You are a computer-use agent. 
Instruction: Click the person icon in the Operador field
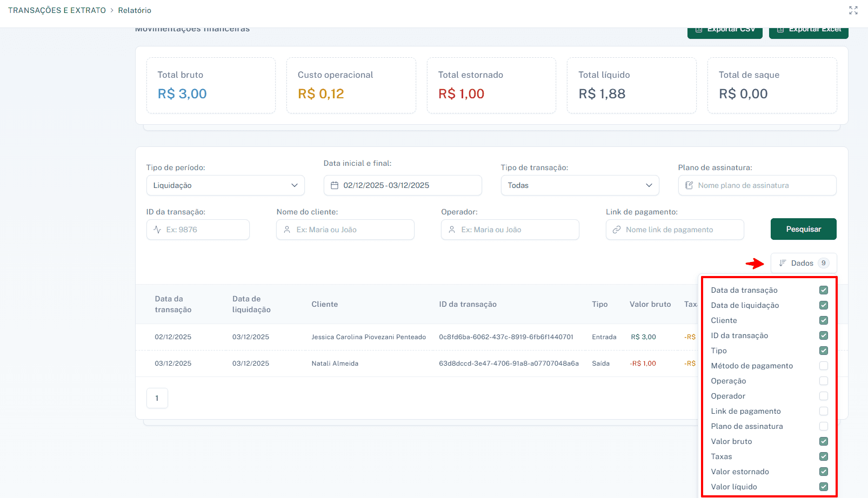[452, 230]
